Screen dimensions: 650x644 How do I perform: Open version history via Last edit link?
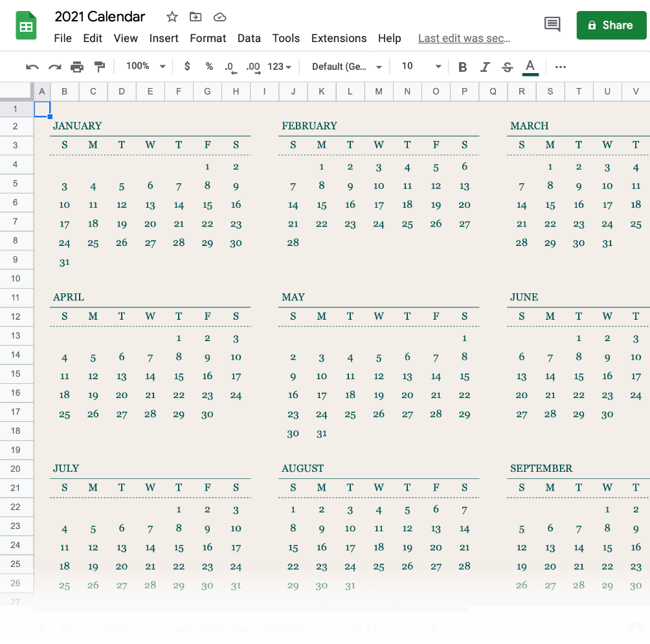tap(464, 38)
